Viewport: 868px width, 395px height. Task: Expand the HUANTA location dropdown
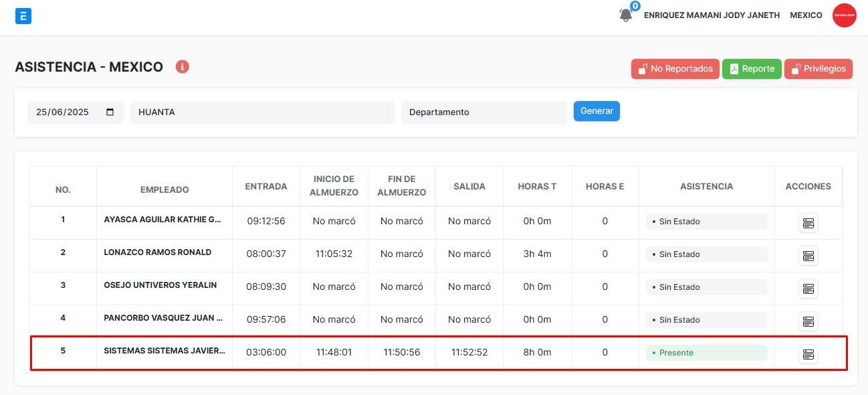pos(262,112)
